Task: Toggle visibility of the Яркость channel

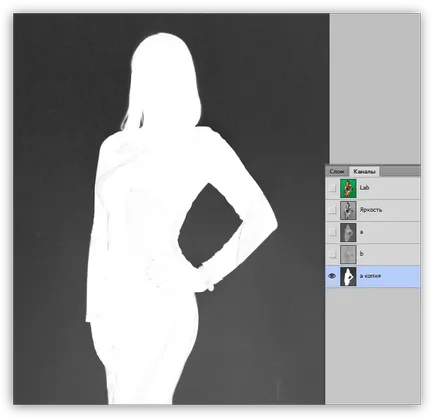Action: 332,210
